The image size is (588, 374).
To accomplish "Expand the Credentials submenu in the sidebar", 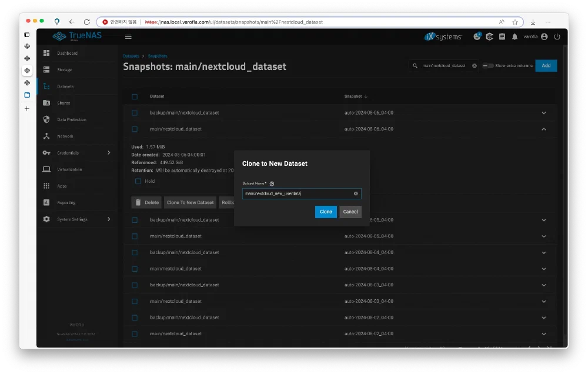I will coord(109,153).
